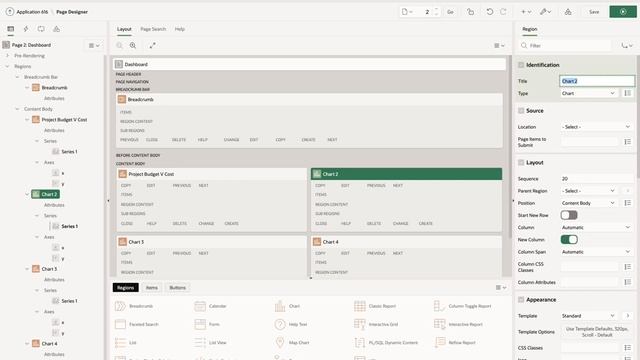Pick the Chart region type in gallery
Image resolution: width=640 pixels, height=360 pixels.
(x=288, y=306)
